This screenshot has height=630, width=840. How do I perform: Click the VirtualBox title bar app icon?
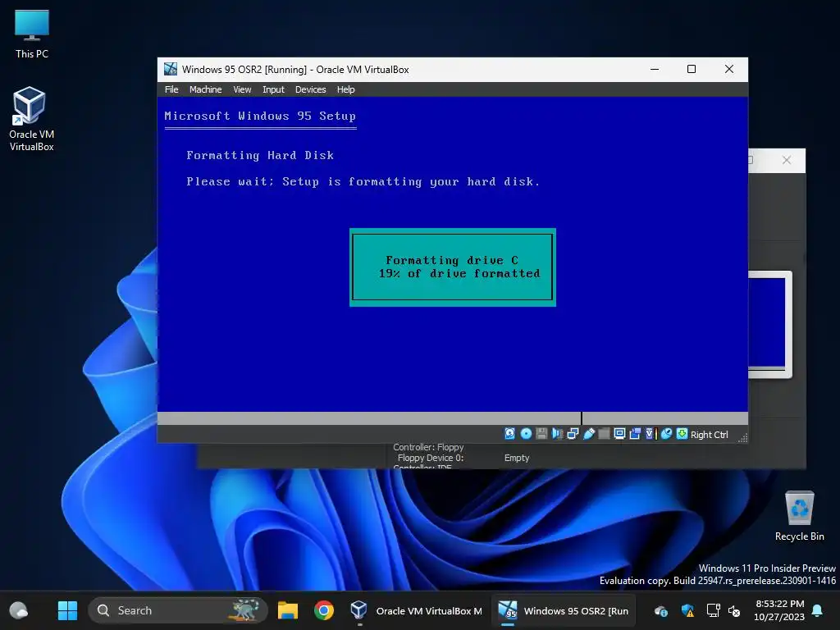(x=171, y=69)
